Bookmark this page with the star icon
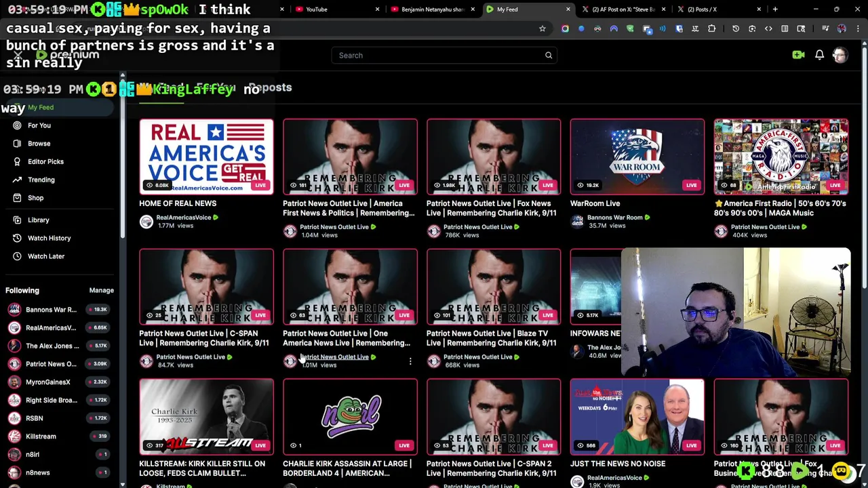This screenshot has width=868, height=488. click(x=542, y=28)
